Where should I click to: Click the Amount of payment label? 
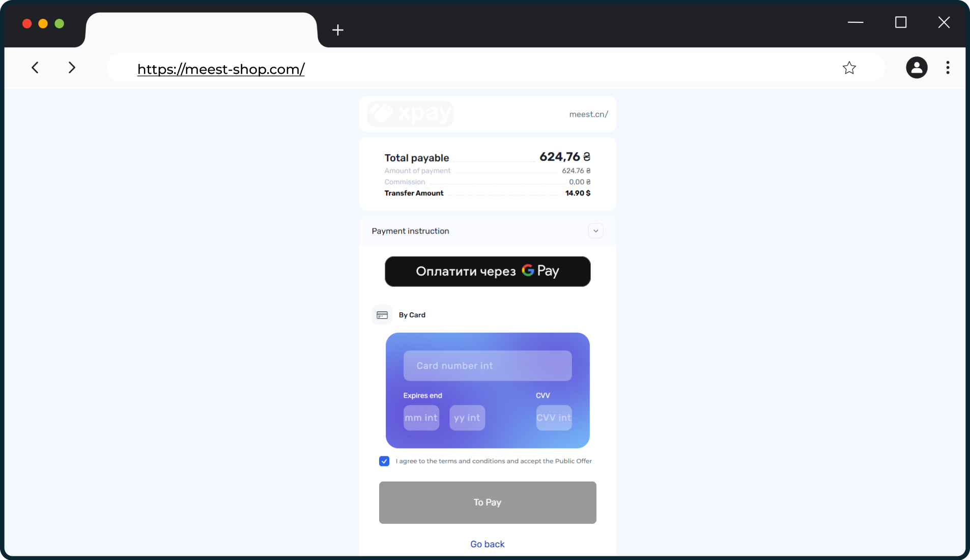[x=417, y=171]
